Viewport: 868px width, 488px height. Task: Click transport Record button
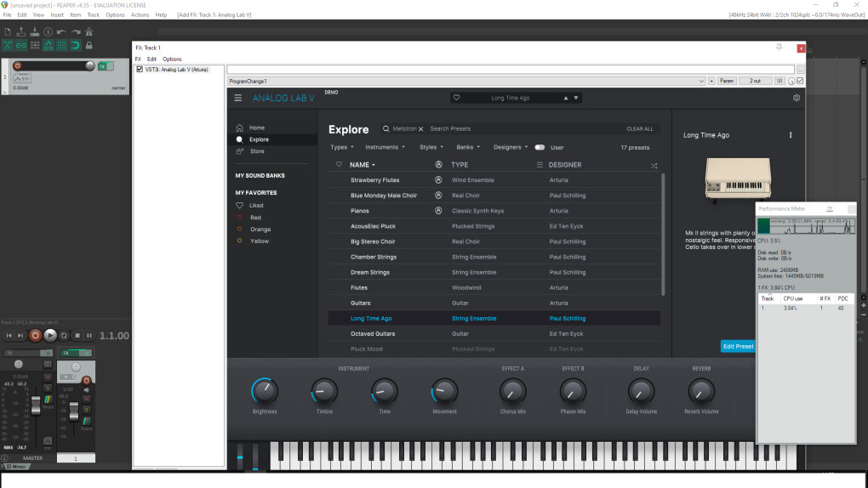35,335
